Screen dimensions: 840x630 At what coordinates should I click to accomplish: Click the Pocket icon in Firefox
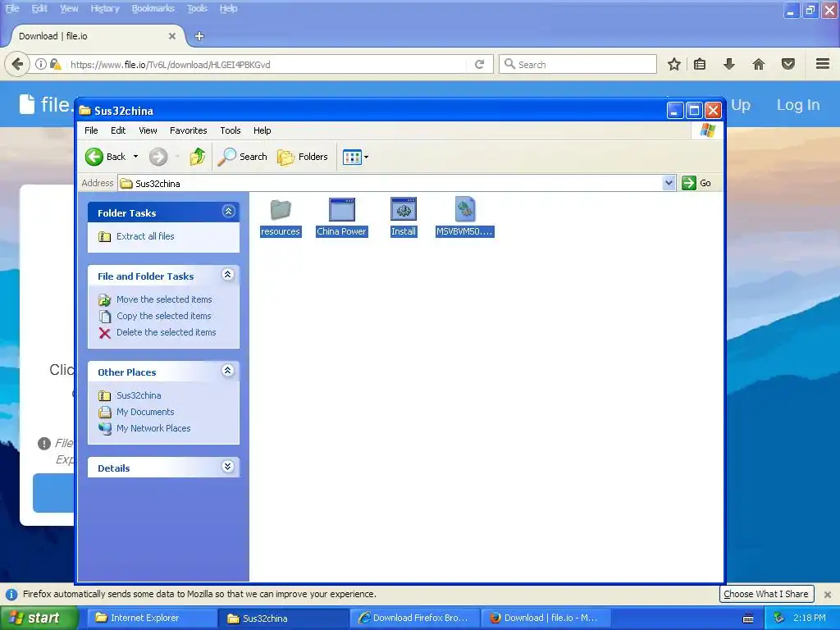788,64
